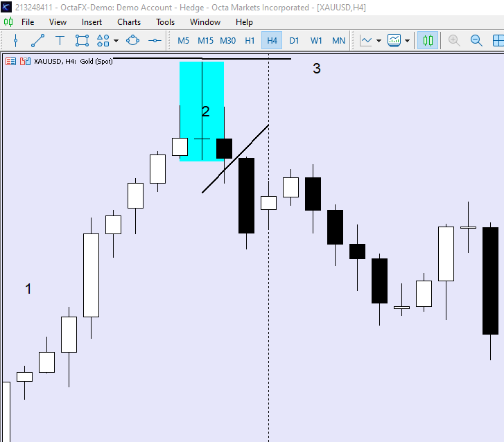
Task: Click the MetaTrader app logo in title bar
Action: [6, 7]
